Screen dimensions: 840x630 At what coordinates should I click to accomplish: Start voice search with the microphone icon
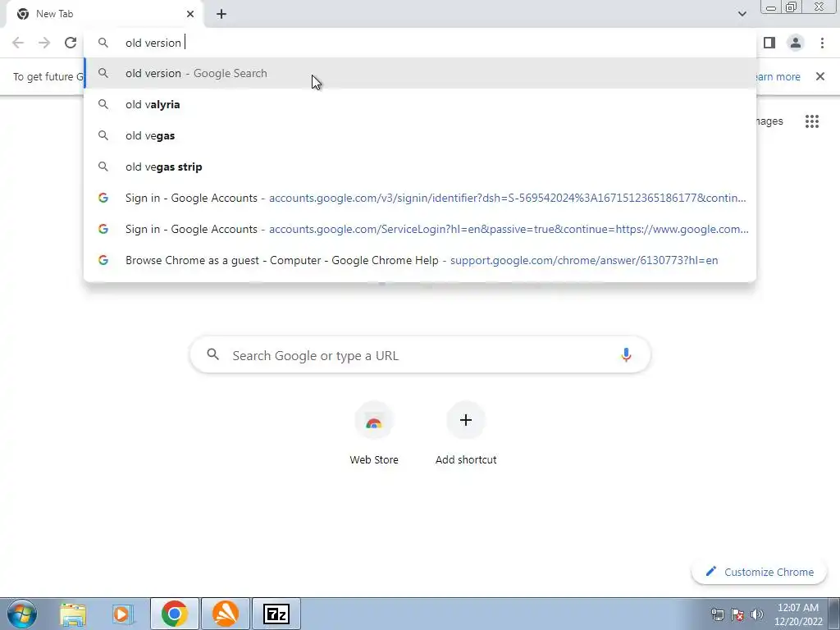click(x=626, y=355)
